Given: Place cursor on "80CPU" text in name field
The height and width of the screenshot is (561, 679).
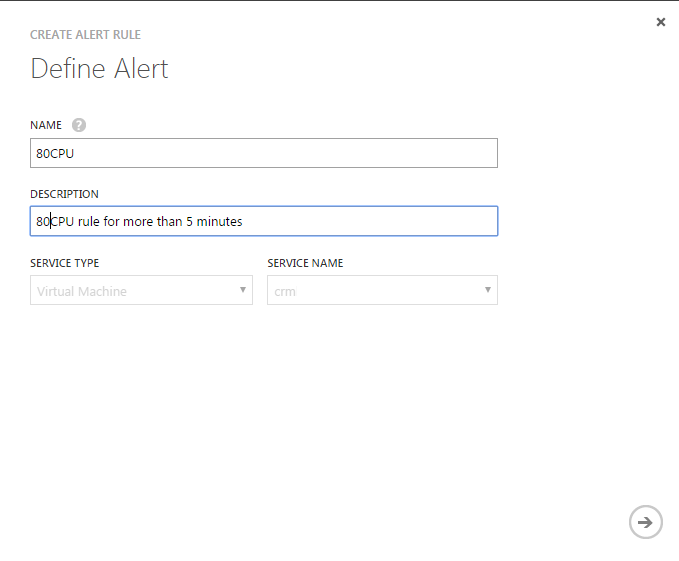Looking at the screenshot, I should click(x=53, y=153).
